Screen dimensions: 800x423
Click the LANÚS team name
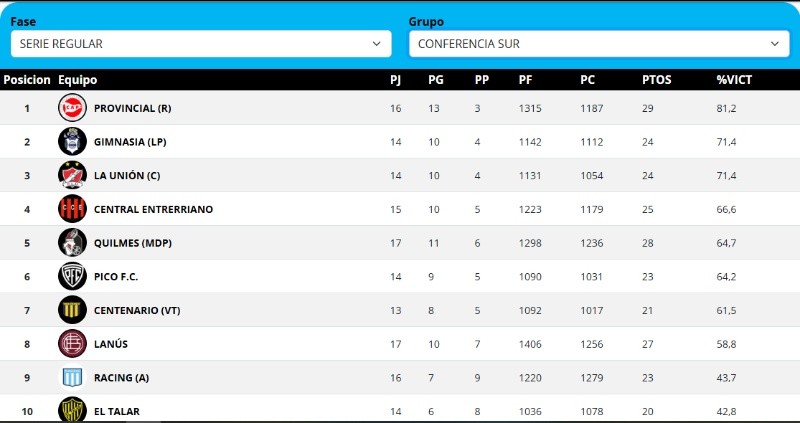111,344
